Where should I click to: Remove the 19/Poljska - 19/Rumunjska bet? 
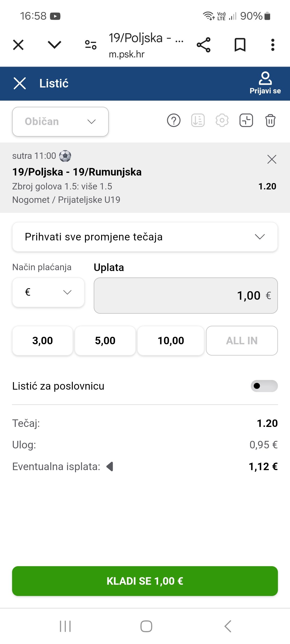tap(272, 159)
